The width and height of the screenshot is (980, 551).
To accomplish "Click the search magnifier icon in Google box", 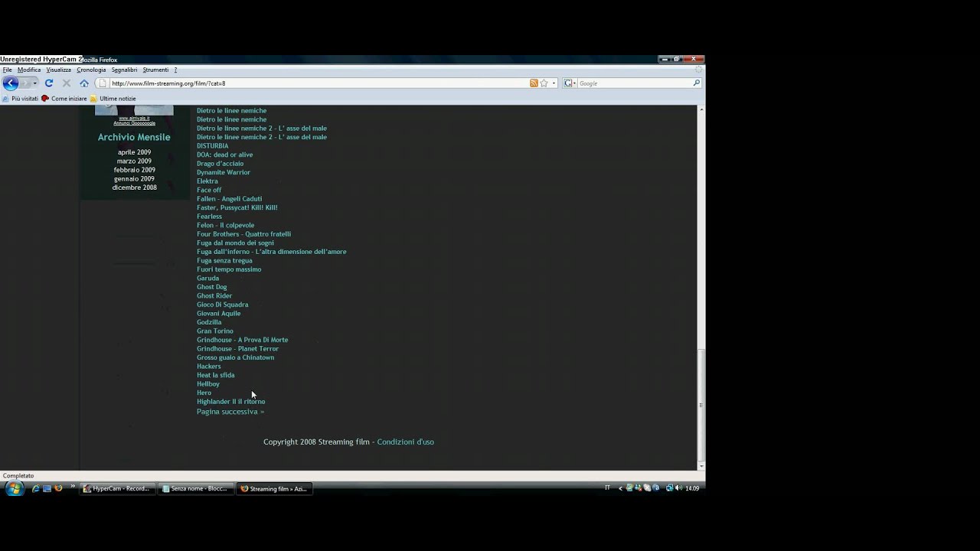I will 697,83.
